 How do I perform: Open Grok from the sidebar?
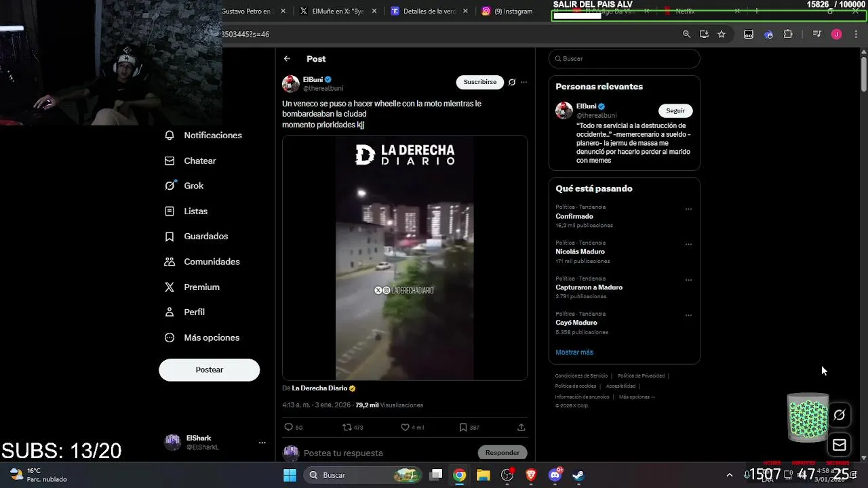click(184, 186)
